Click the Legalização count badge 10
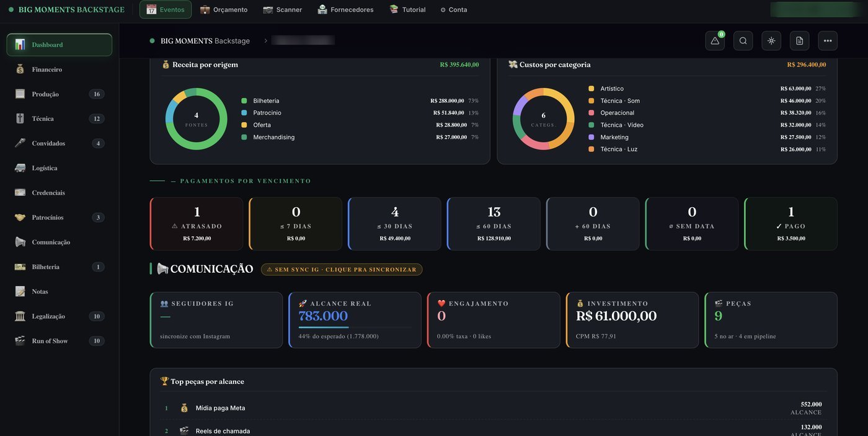 [x=96, y=316]
